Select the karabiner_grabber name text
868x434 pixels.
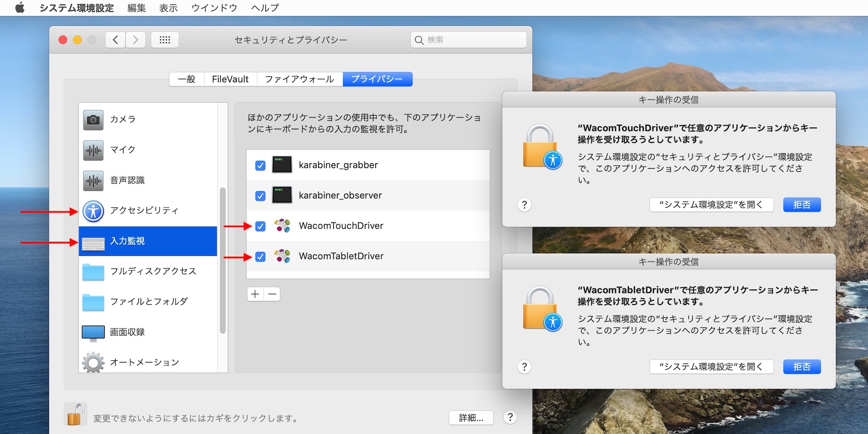tap(338, 165)
